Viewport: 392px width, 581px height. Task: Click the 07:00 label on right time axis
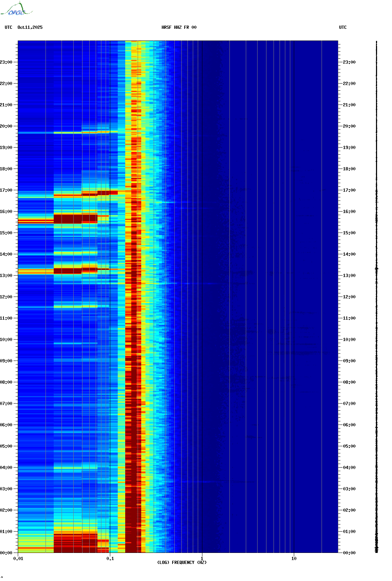[349, 404]
